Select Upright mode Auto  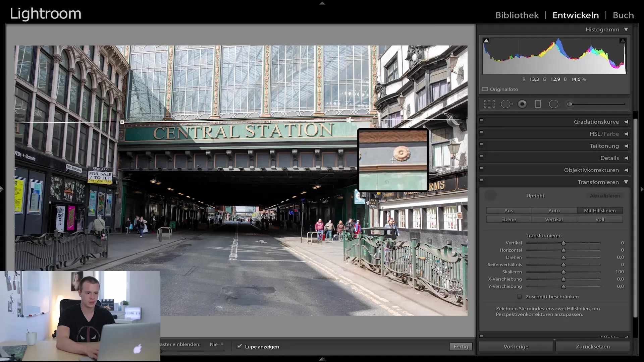[x=554, y=210]
